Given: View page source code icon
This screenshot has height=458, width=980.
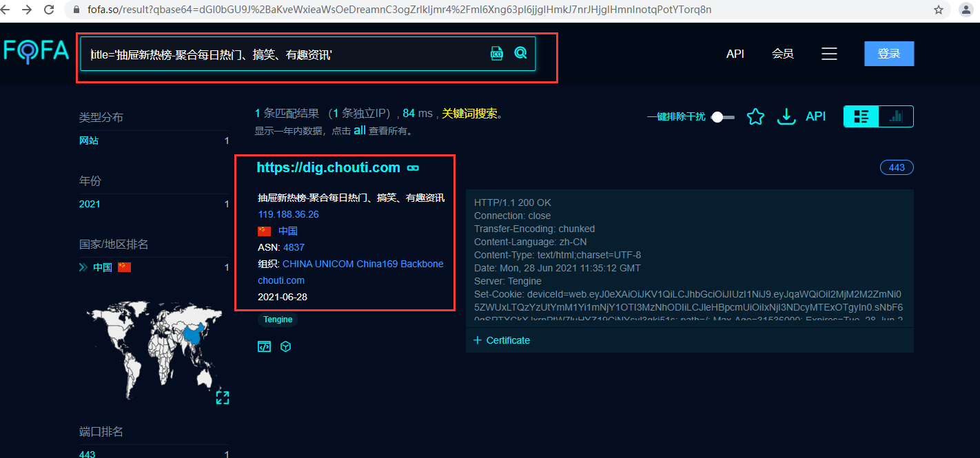Looking at the screenshot, I should (x=264, y=346).
